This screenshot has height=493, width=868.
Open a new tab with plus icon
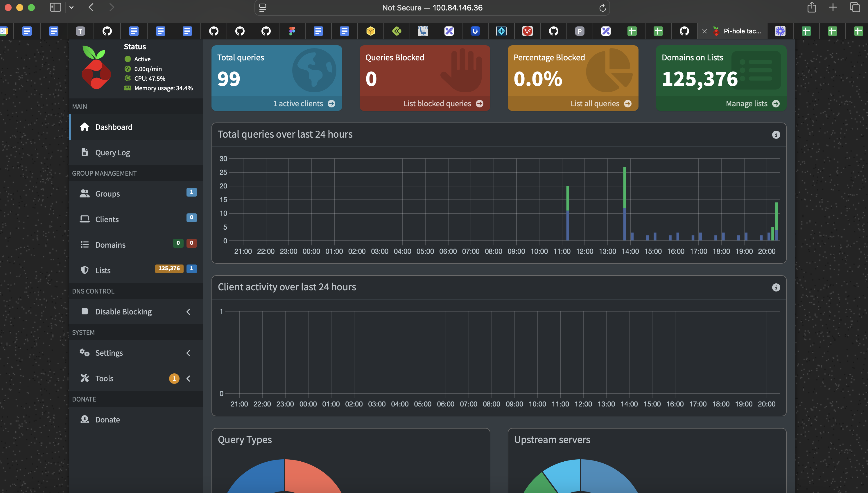pyautogui.click(x=833, y=8)
